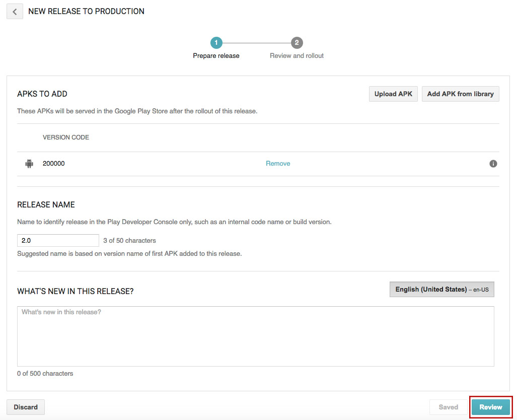The image size is (517, 420).
Task: Select the step 2 circle
Action: click(297, 43)
